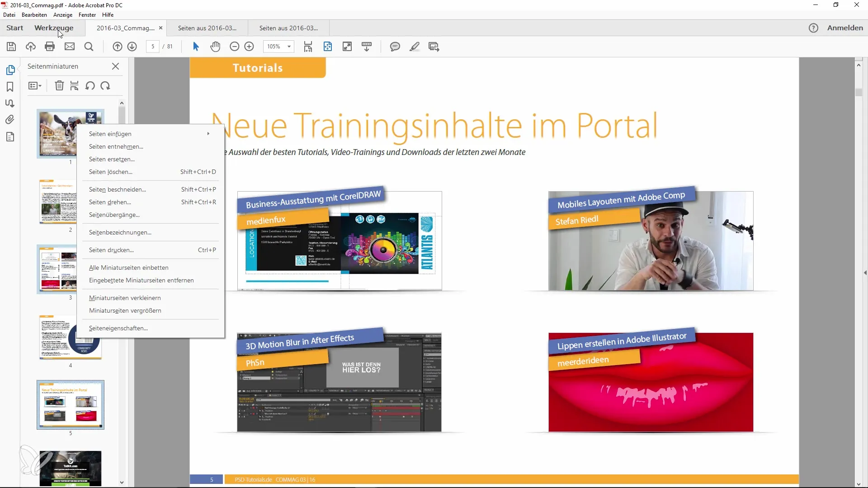Select the highlighter pen tool
This screenshot has width=868, height=488.
pos(415,47)
